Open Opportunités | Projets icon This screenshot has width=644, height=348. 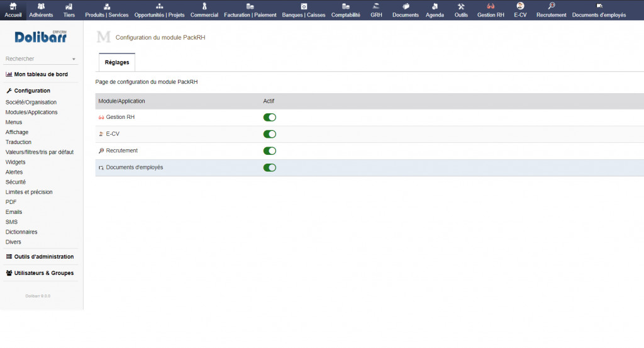[159, 6]
